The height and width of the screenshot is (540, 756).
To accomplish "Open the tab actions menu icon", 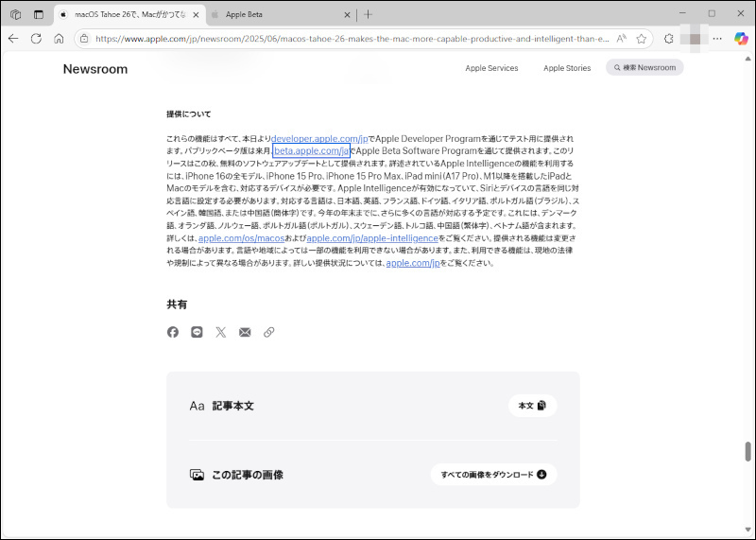I will point(39,14).
